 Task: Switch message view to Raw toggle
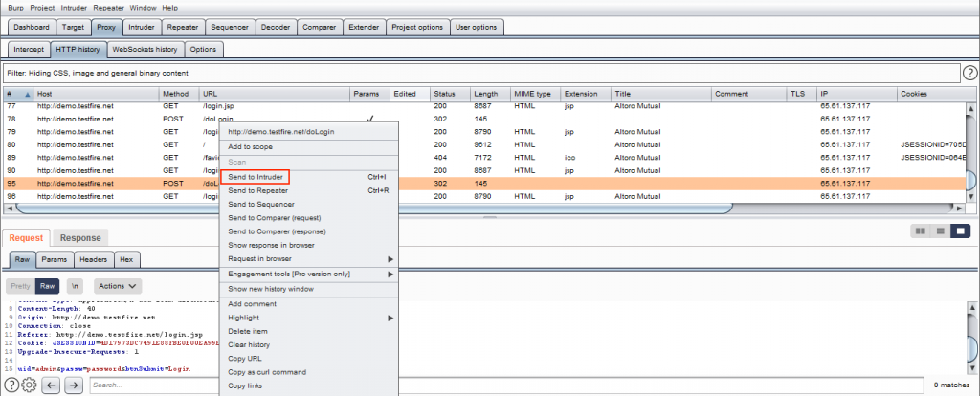point(47,286)
